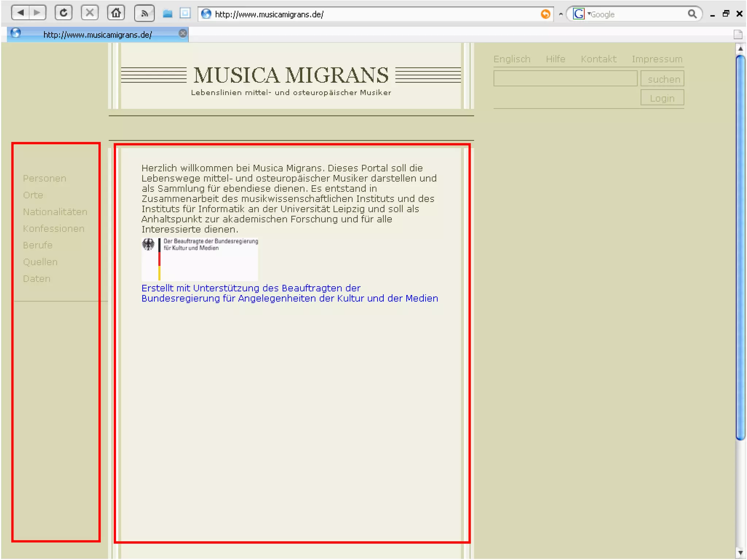Click the browser forward arrow button
747x560 pixels.
37,13
